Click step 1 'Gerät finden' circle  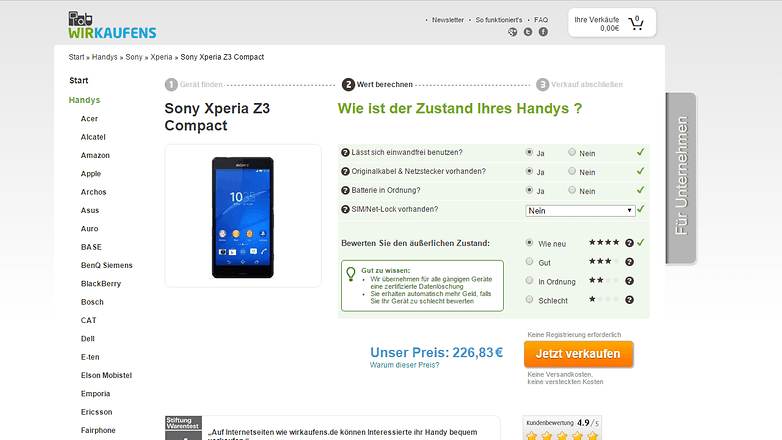click(171, 85)
